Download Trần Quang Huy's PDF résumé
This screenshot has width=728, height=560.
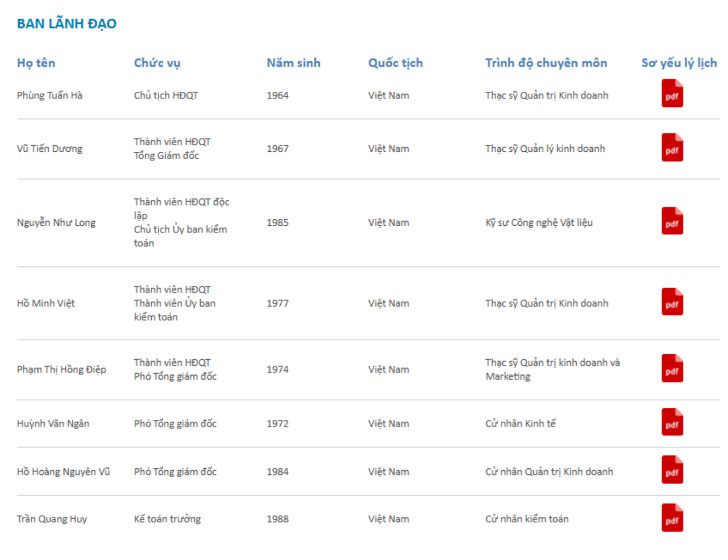point(672,518)
